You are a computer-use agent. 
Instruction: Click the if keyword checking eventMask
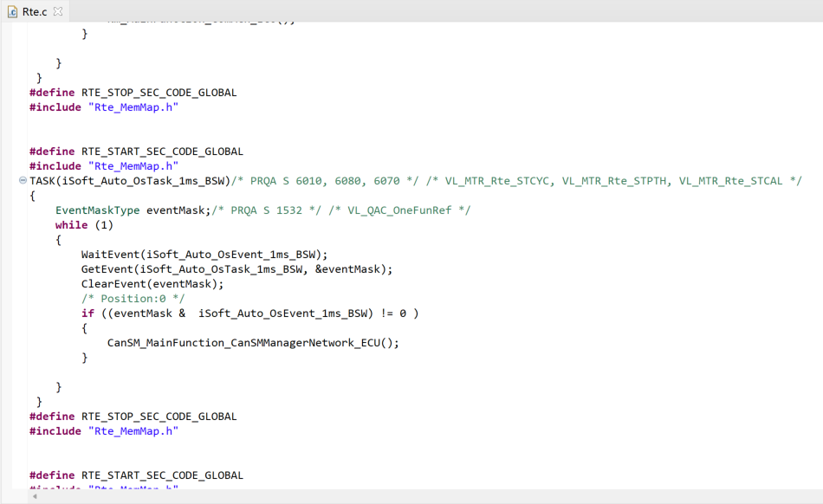[87, 313]
